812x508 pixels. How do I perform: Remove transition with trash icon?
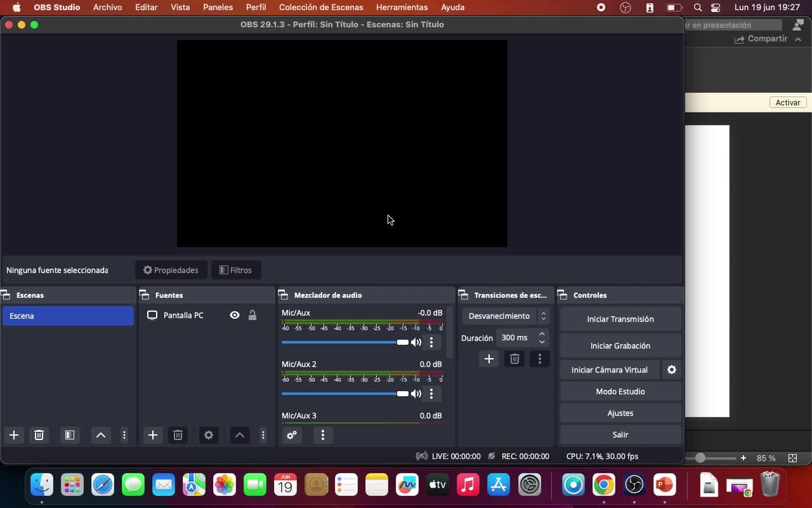(x=514, y=359)
